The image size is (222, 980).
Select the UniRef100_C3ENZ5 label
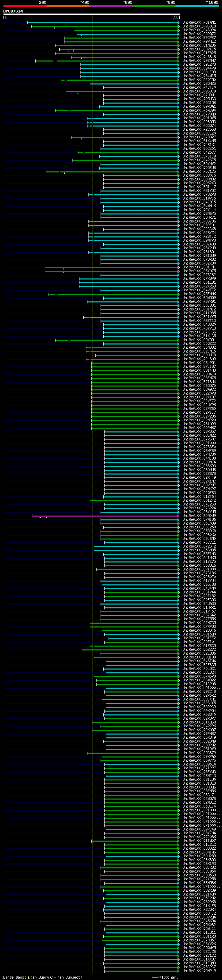[x=199, y=378]
